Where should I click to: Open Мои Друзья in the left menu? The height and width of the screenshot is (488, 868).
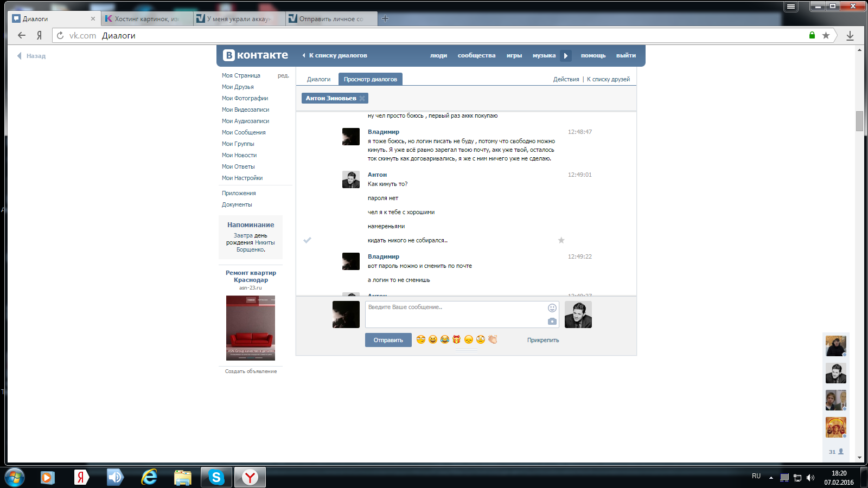[238, 87]
